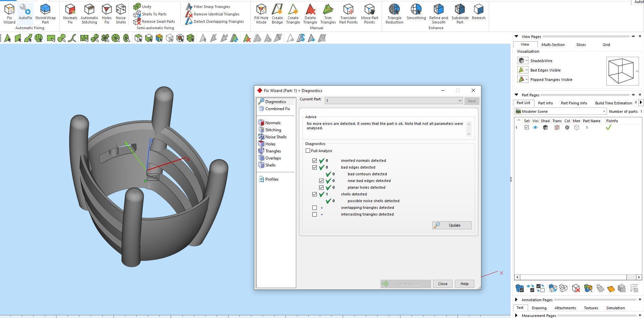
Task: Activate Fill Hole Mode
Action: pyautogui.click(x=261, y=14)
